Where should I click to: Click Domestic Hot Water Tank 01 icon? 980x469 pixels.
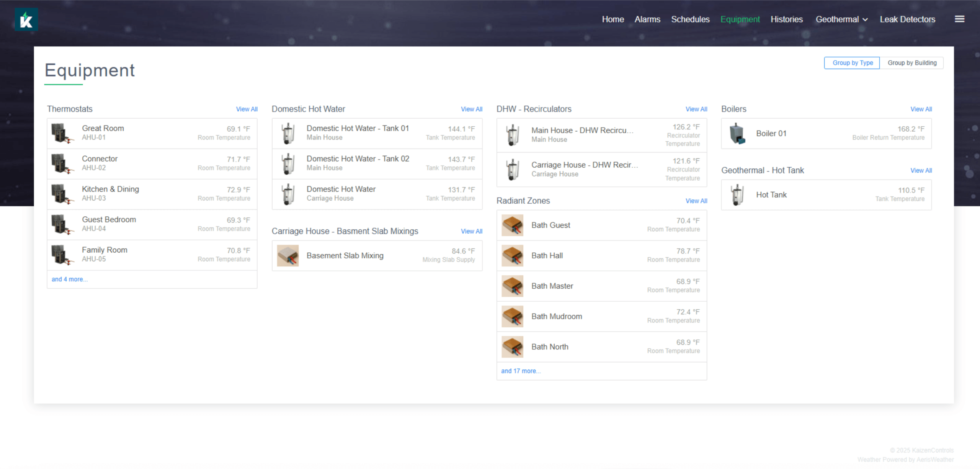(x=288, y=133)
